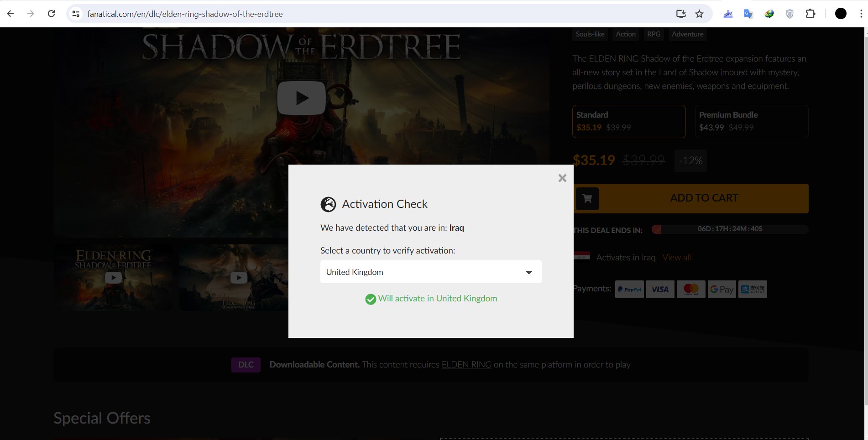Screen dimensions: 868x440
Task: Open site information icon in address bar
Action: (x=76, y=14)
